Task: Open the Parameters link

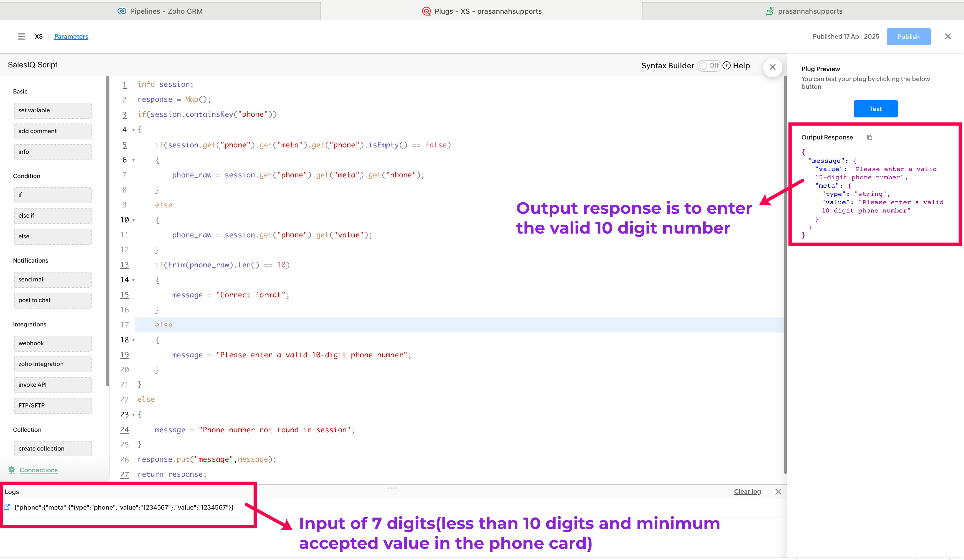Action: (x=71, y=36)
